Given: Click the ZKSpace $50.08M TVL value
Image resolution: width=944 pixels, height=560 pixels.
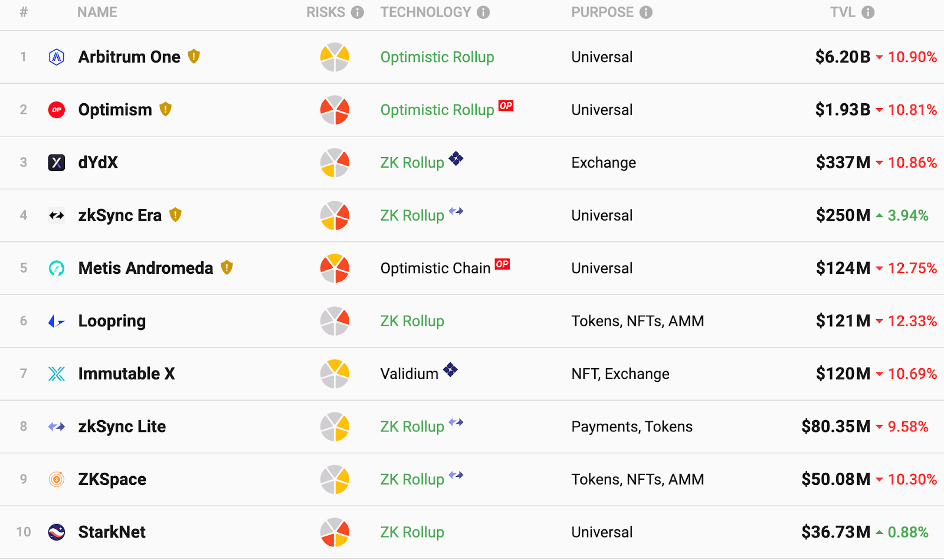Looking at the screenshot, I should 835,479.
